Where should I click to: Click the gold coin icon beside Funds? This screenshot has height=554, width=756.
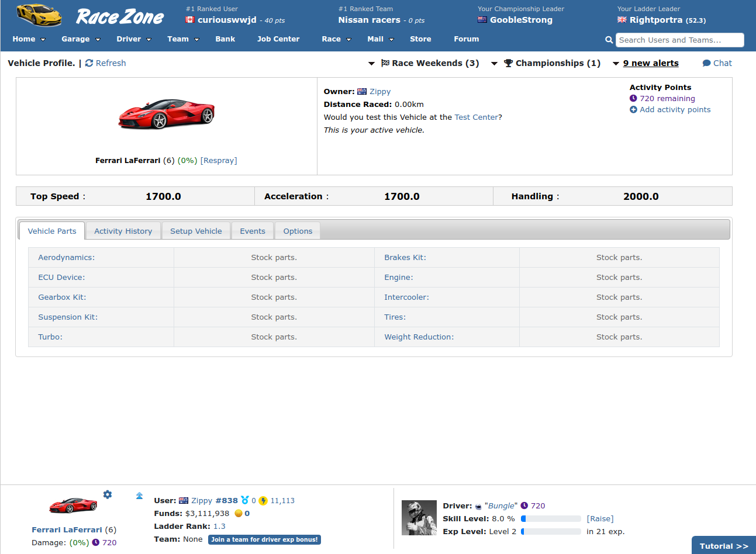click(239, 513)
